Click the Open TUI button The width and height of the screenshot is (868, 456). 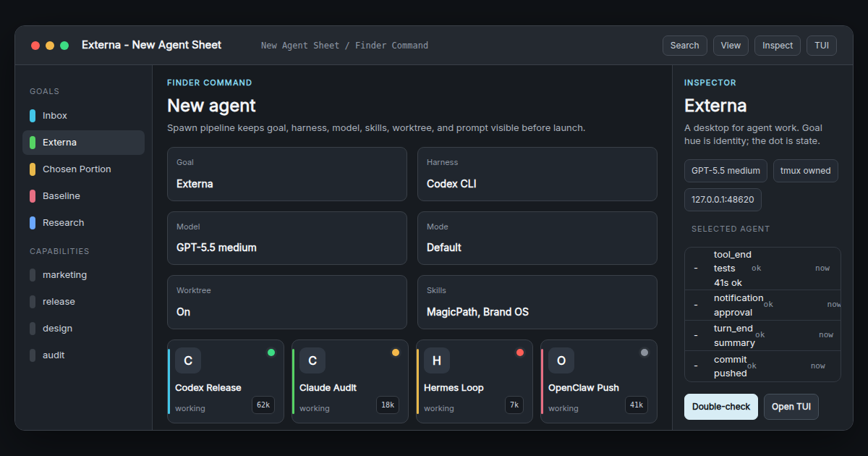tap(791, 407)
